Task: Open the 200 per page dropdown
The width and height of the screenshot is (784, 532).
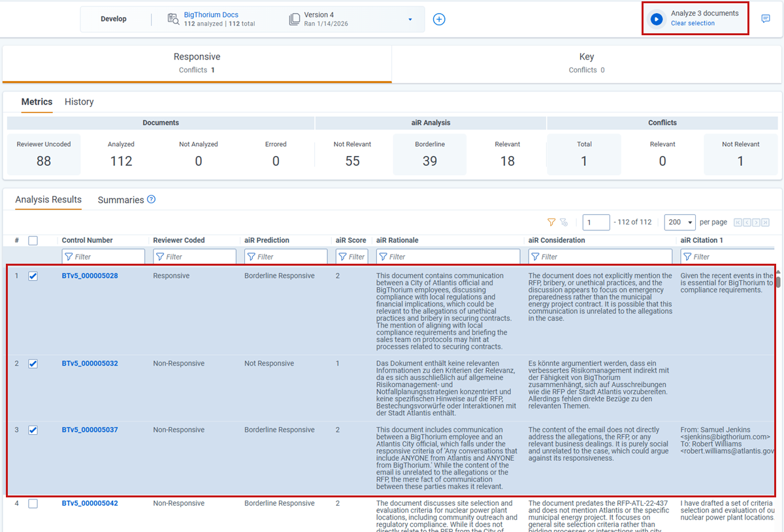Action: [680, 222]
